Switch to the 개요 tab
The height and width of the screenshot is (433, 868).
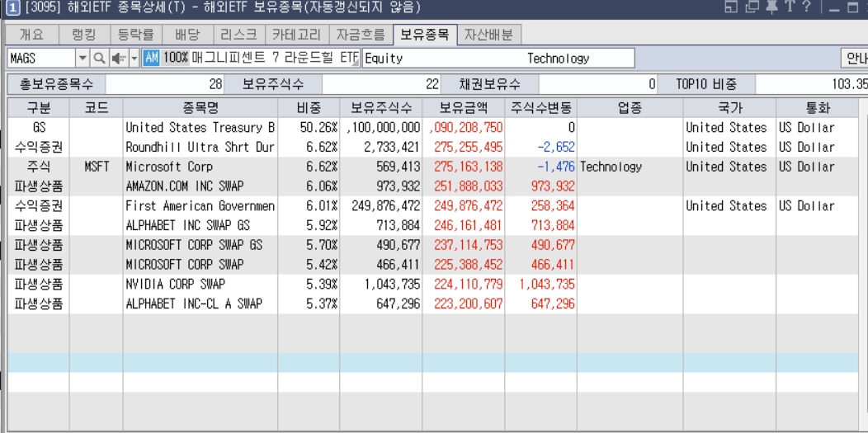pyautogui.click(x=31, y=35)
